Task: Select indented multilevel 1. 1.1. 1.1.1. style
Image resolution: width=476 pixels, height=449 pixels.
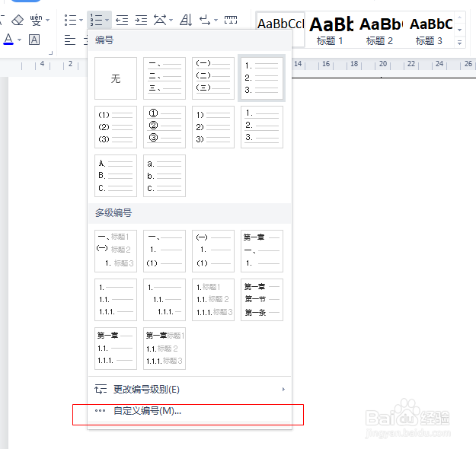Action: (165, 300)
